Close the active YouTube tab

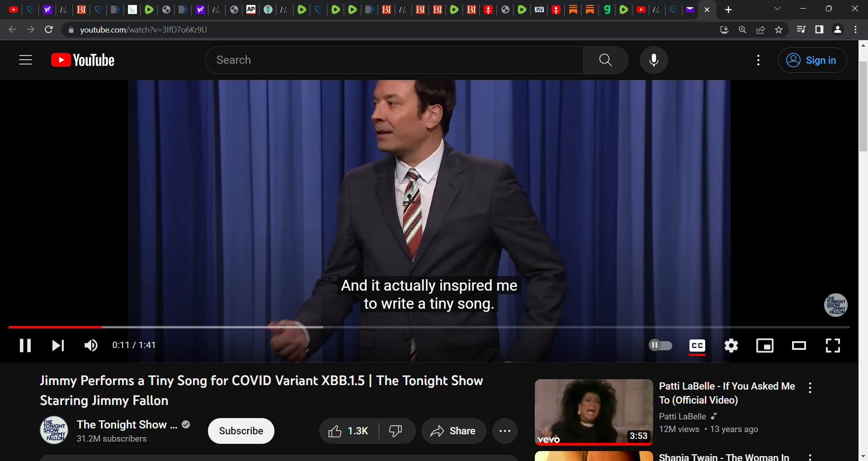tap(707, 9)
